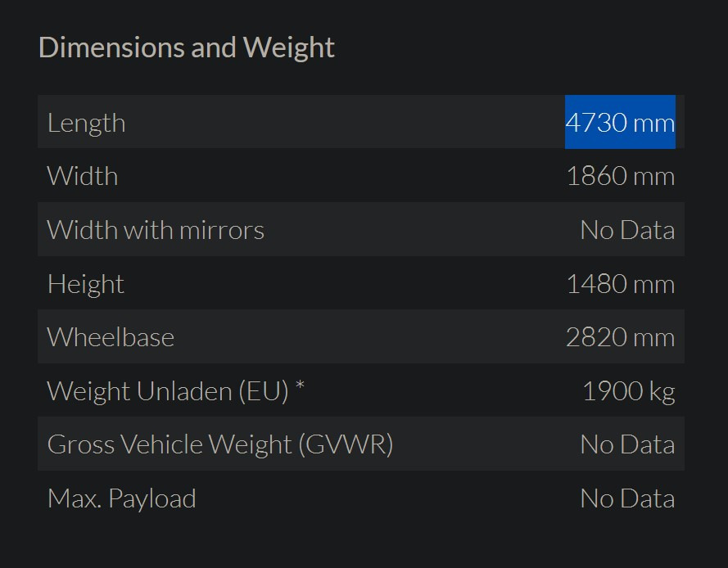Screen dimensions: 728x568
Task: Select the Height row label
Action: [86, 284]
